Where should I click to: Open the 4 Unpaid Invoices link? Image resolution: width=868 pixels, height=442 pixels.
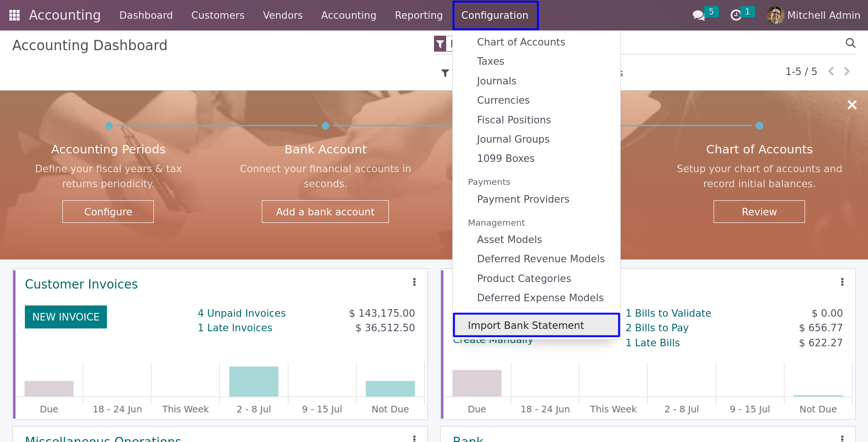(242, 313)
